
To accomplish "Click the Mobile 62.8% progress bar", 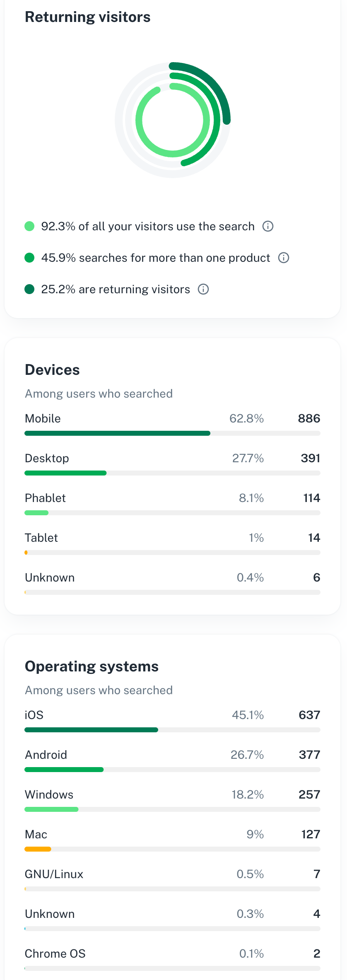I will (x=172, y=433).
